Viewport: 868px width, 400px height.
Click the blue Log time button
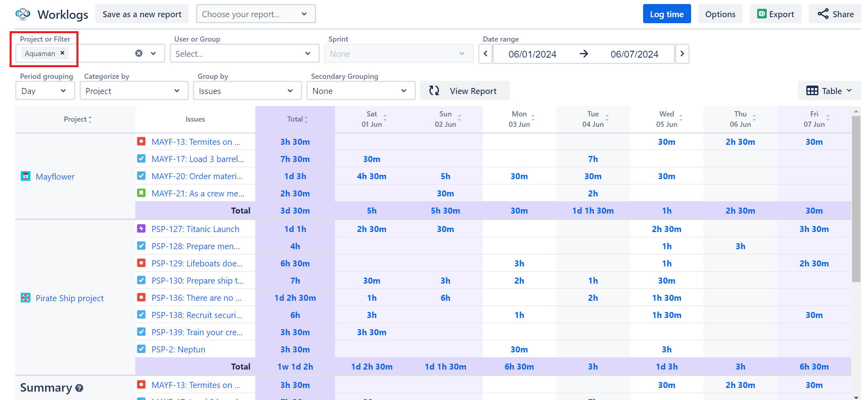pos(667,14)
